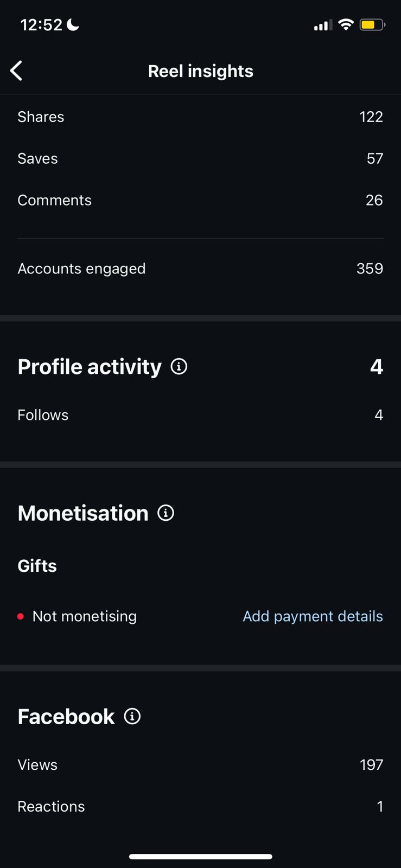The height and width of the screenshot is (868, 401).
Task: Select the Saves row
Action: 200,158
